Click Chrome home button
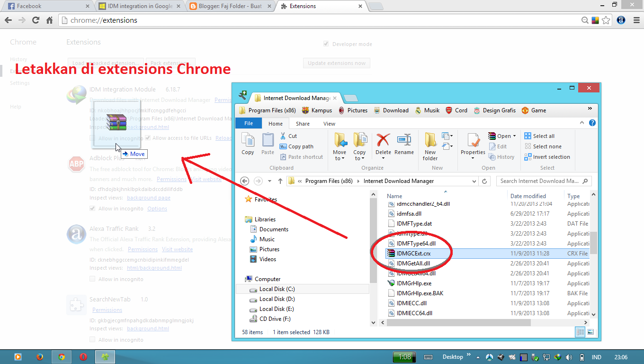 pyautogui.click(x=49, y=20)
